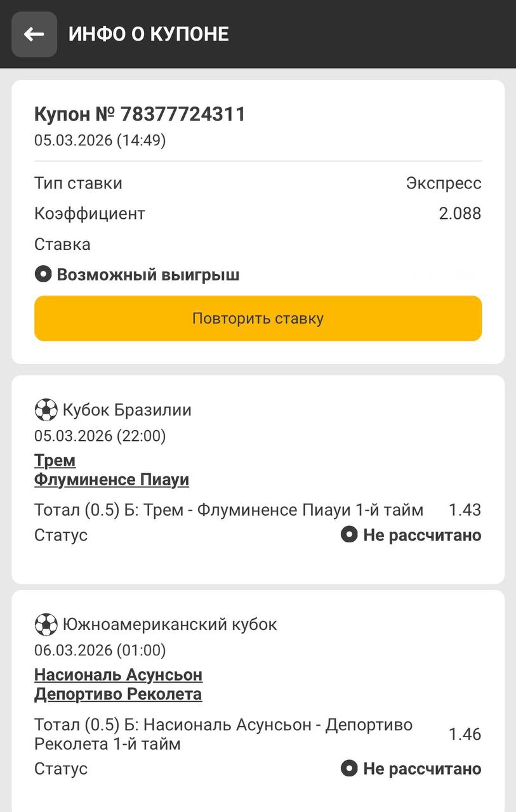Image resolution: width=516 pixels, height=812 pixels.
Task: Click the Южноамериканский кубок tournament name
Action: click(169, 624)
